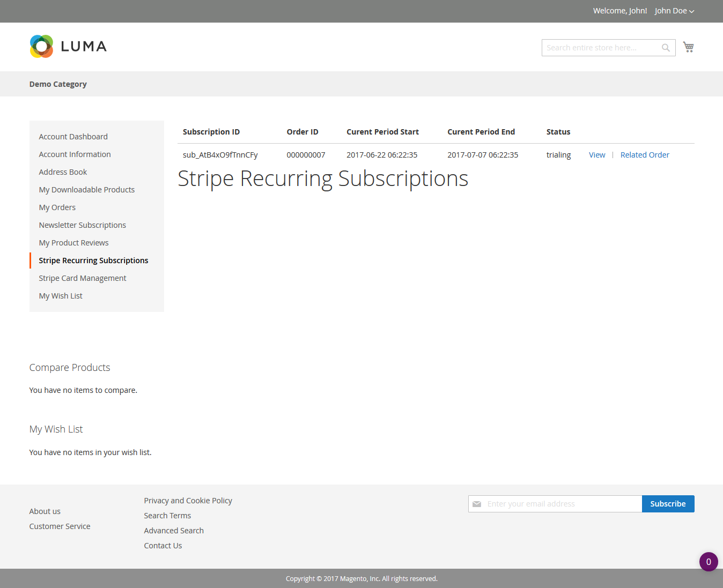Viewport: 723px width, 588px height.
Task: Click the Stripe Recurring Subscriptions page heading
Action: click(323, 179)
